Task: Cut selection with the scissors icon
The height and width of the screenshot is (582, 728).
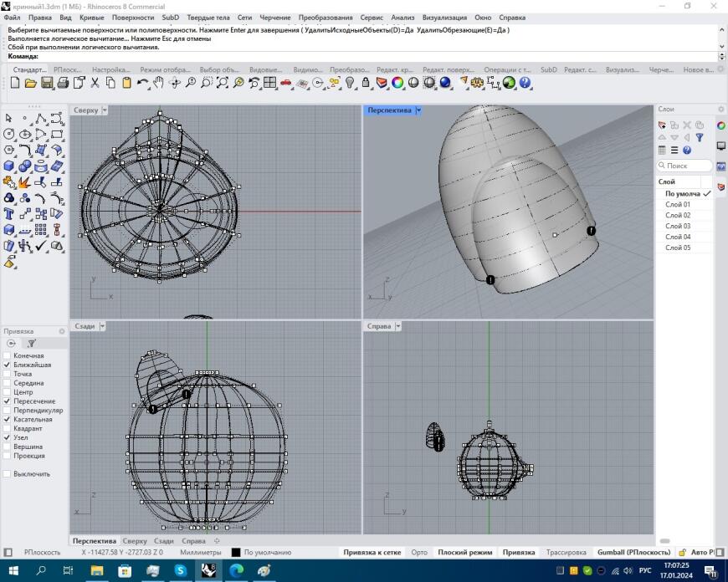Action: (x=95, y=83)
